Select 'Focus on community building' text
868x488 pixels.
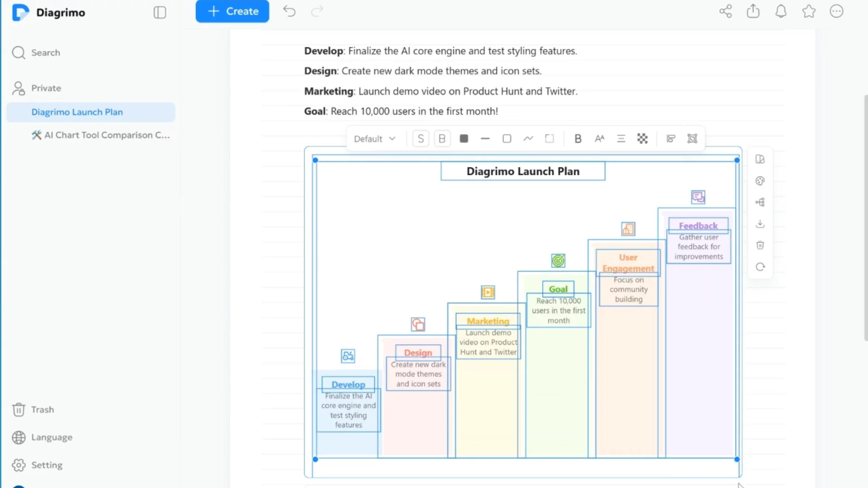[629, 290]
